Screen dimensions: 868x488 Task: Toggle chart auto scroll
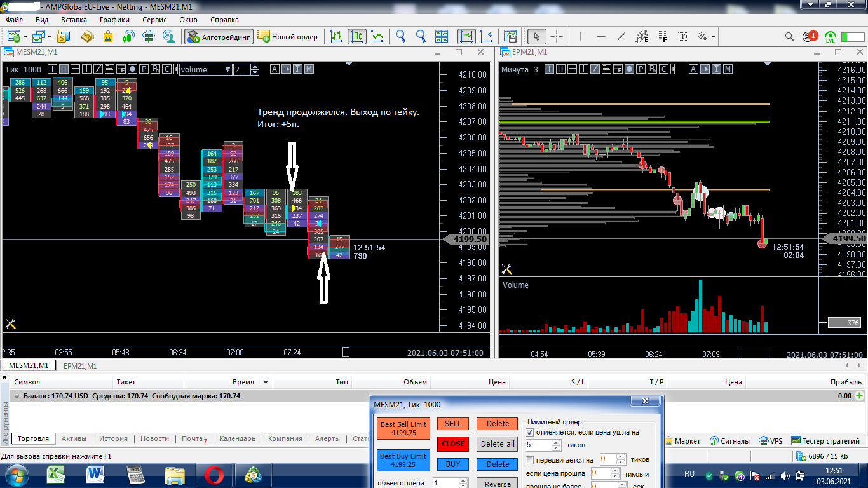click(x=466, y=36)
